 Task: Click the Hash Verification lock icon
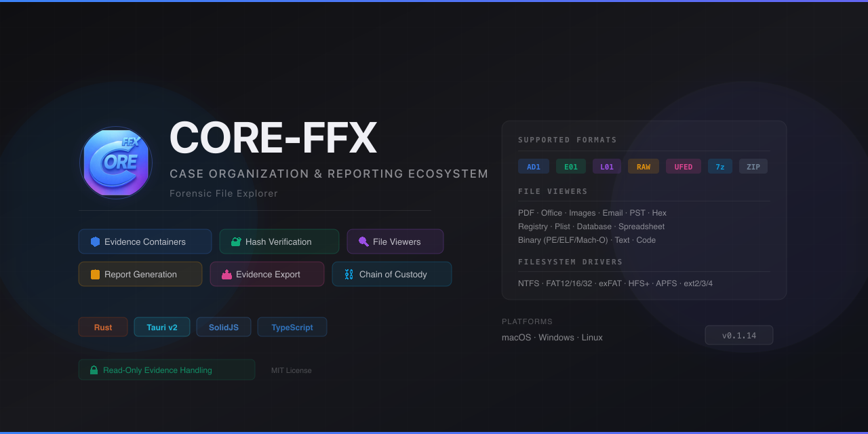[x=236, y=241]
